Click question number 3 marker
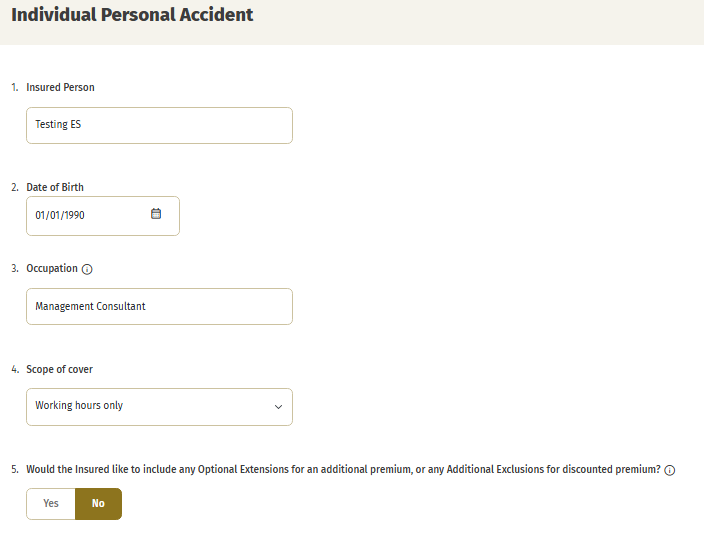Image resolution: width=704 pixels, height=536 pixels. click(x=15, y=268)
